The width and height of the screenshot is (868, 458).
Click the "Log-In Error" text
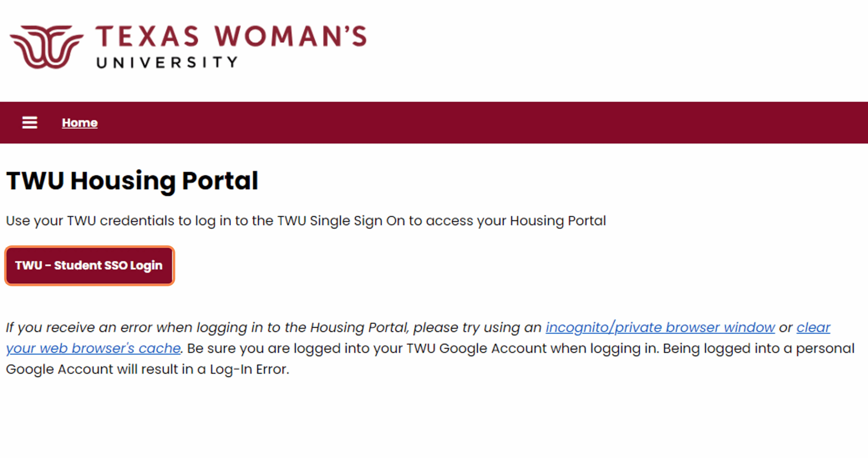pos(249,369)
